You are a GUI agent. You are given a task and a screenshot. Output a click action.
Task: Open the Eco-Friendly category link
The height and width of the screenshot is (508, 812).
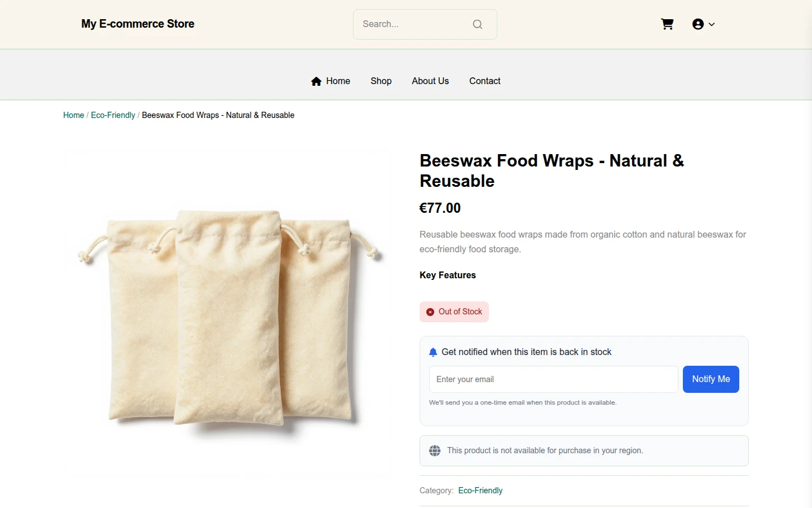pyautogui.click(x=480, y=491)
